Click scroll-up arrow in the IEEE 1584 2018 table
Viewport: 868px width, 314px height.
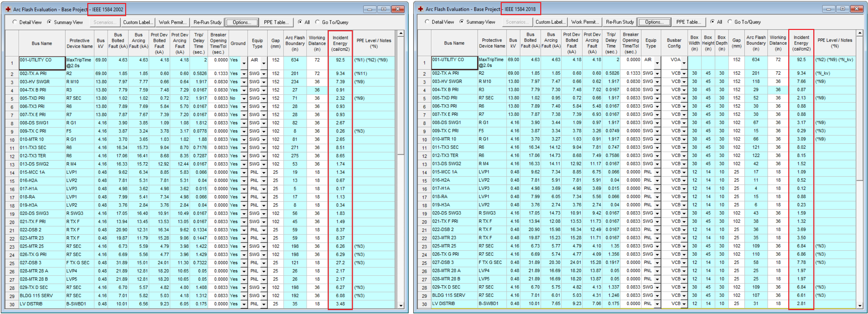(x=860, y=33)
